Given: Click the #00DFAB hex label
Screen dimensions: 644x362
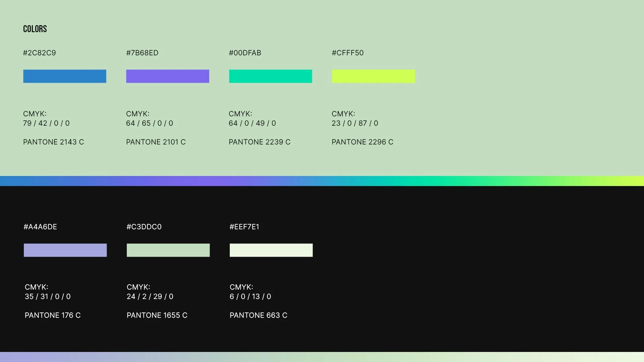Looking at the screenshot, I should 245,53.
